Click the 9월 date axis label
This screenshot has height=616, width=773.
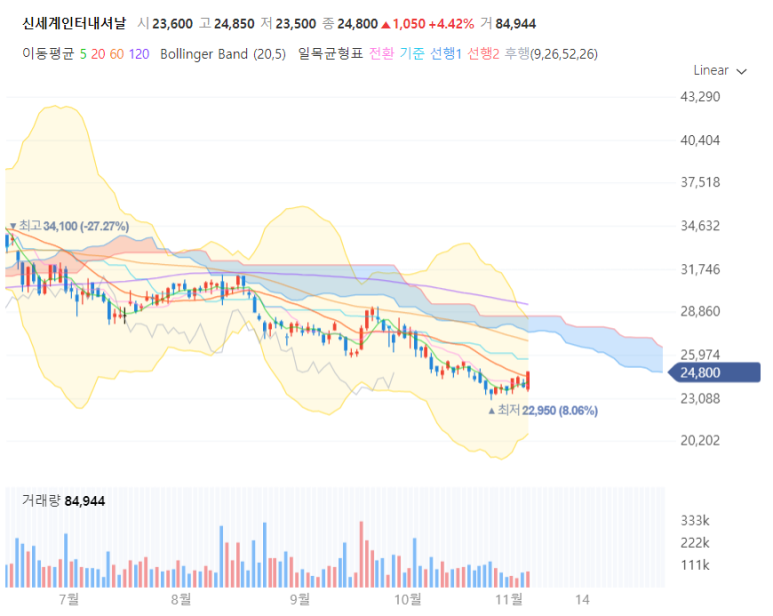click(300, 600)
